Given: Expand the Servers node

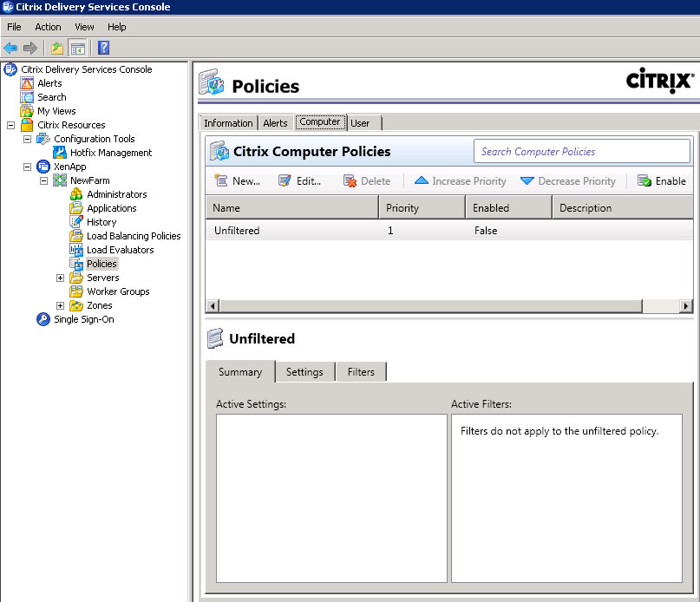Looking at the screenshot, I should tap(60, 278).
